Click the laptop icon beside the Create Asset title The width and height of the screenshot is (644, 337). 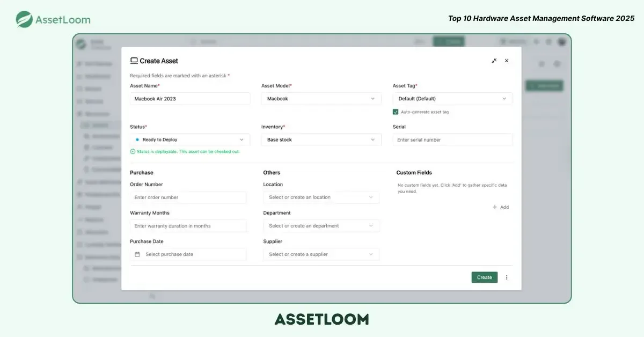click(x=134, y=61)
